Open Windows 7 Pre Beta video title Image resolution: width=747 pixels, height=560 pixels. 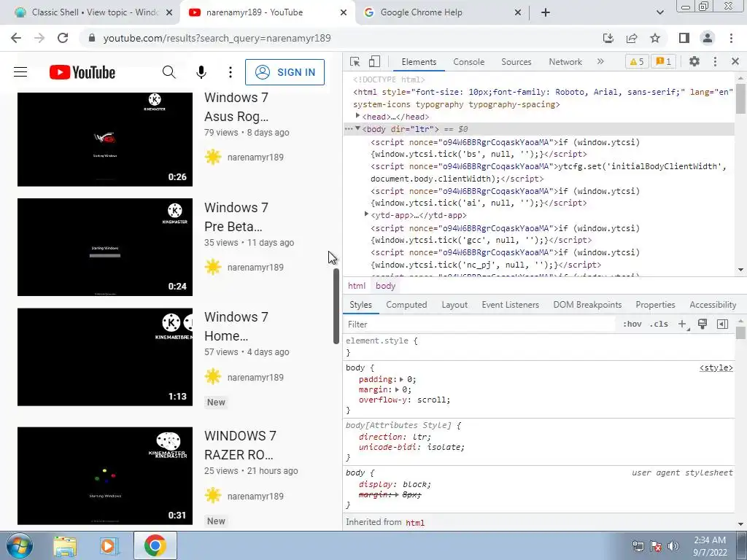point(236,217)
